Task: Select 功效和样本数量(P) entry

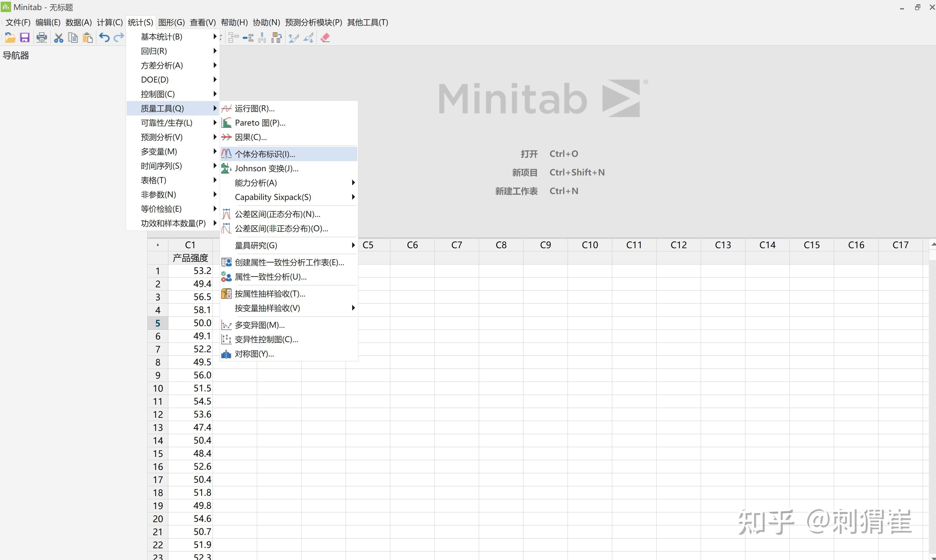Action: click(173, 223)
